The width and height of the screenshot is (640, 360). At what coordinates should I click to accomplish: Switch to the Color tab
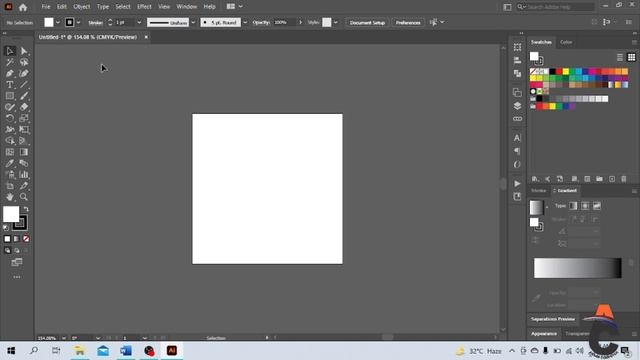pos(566,42)
